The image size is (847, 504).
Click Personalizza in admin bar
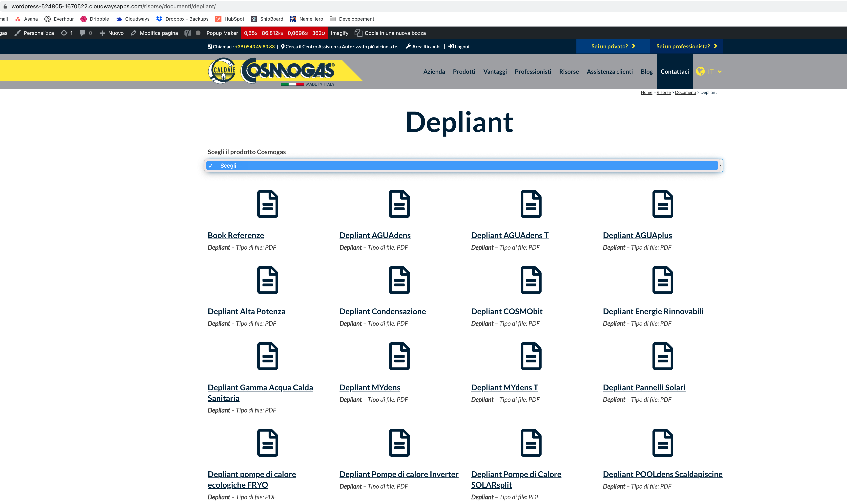click(34, 33)
